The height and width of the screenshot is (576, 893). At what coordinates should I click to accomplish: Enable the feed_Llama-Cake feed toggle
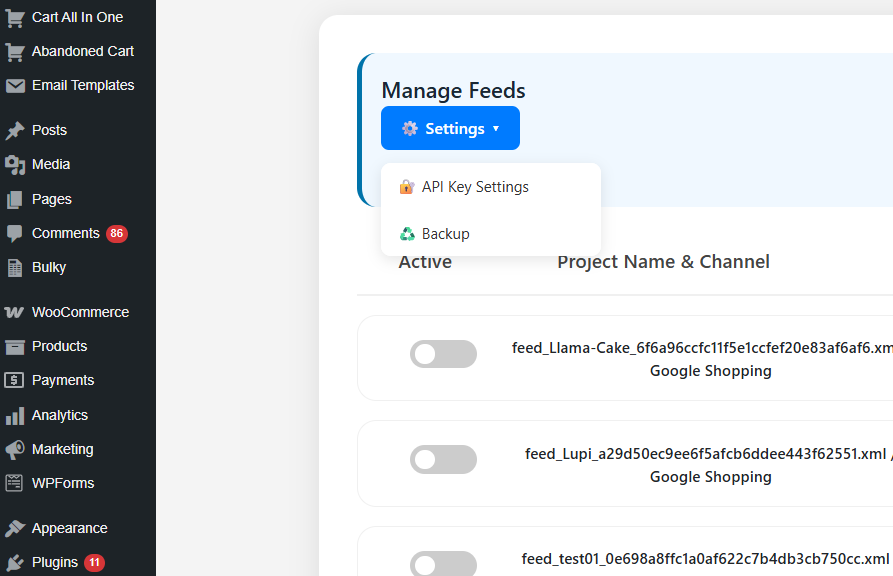pyautogui.click(x=443, y=354)
